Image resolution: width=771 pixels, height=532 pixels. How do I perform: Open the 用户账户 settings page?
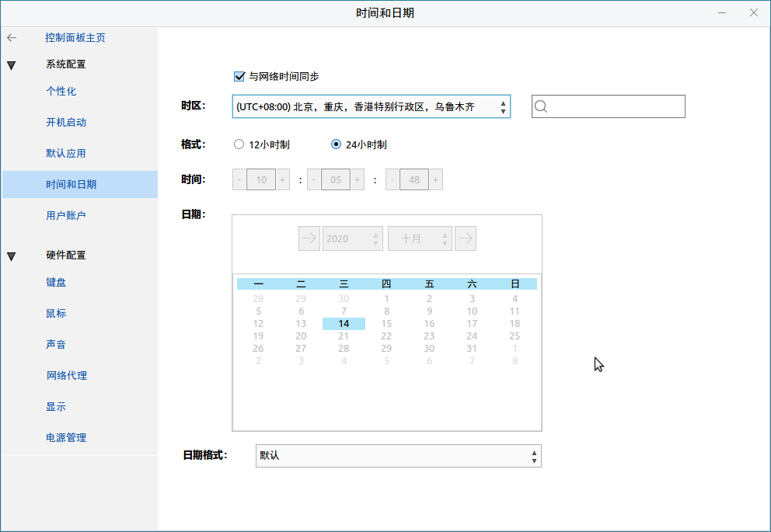pyautogui.click(x=66, y=215)
